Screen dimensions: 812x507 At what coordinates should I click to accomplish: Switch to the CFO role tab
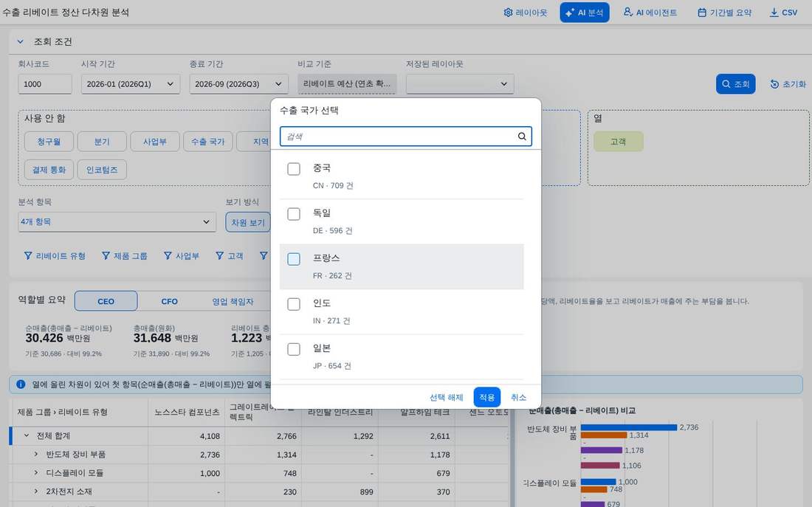point(169,301)
